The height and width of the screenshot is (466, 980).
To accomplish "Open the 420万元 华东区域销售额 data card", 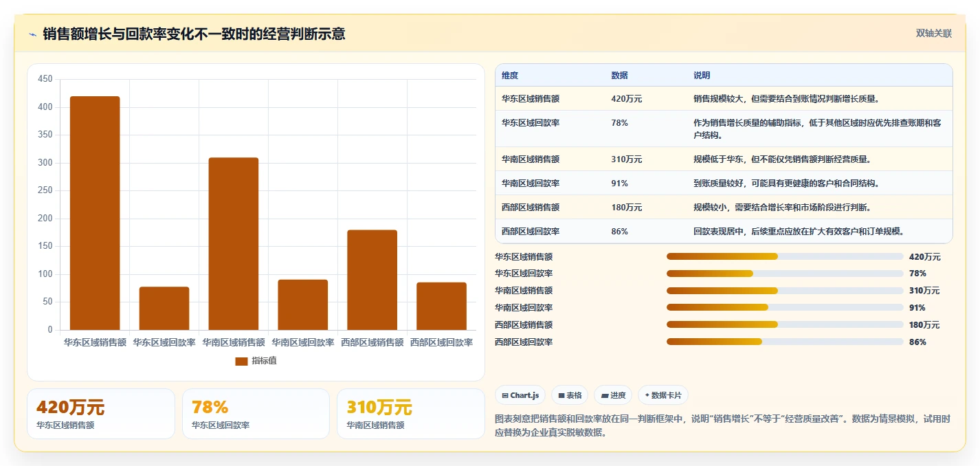I will (x=101, y=414).
